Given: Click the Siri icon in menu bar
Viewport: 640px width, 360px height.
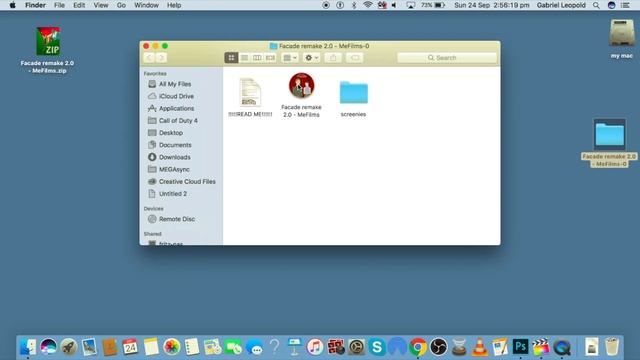Looking at the screenshot, I should (611, 5).
